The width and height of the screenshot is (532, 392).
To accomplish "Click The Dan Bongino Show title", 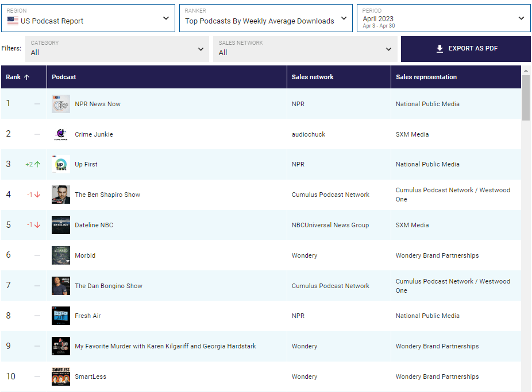I will 109,286.
